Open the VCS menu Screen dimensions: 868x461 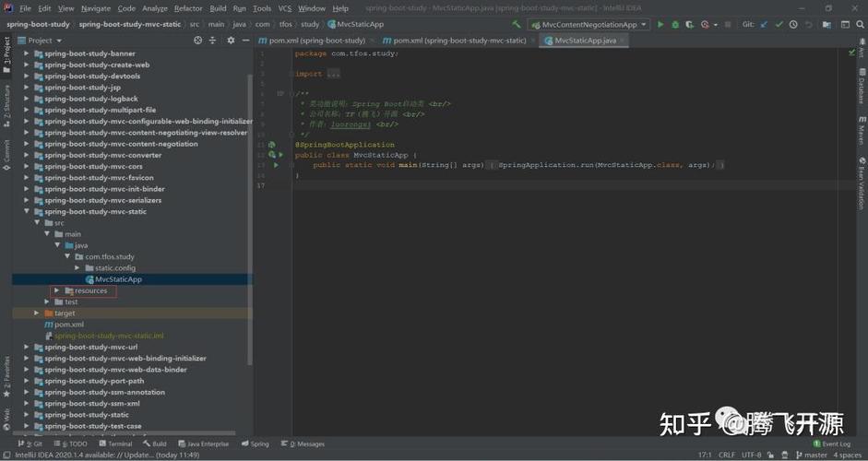click(x=284, y=8)
